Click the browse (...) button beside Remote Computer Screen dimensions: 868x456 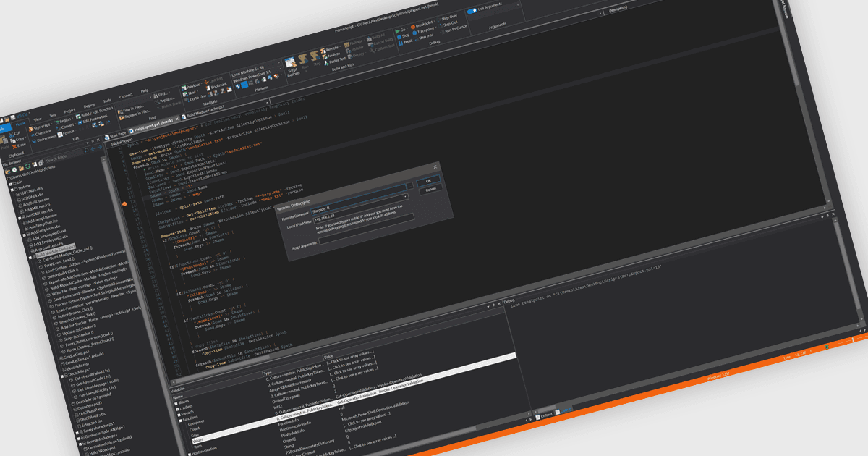410,186
